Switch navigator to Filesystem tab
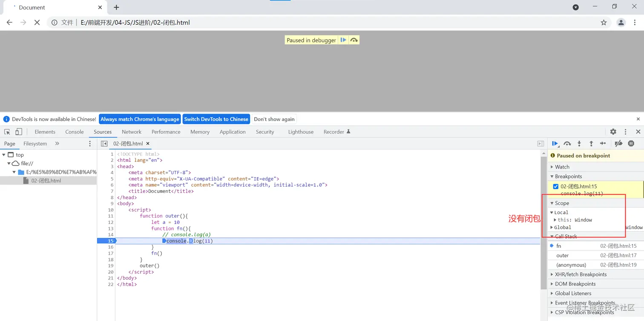 pos(35,144)
